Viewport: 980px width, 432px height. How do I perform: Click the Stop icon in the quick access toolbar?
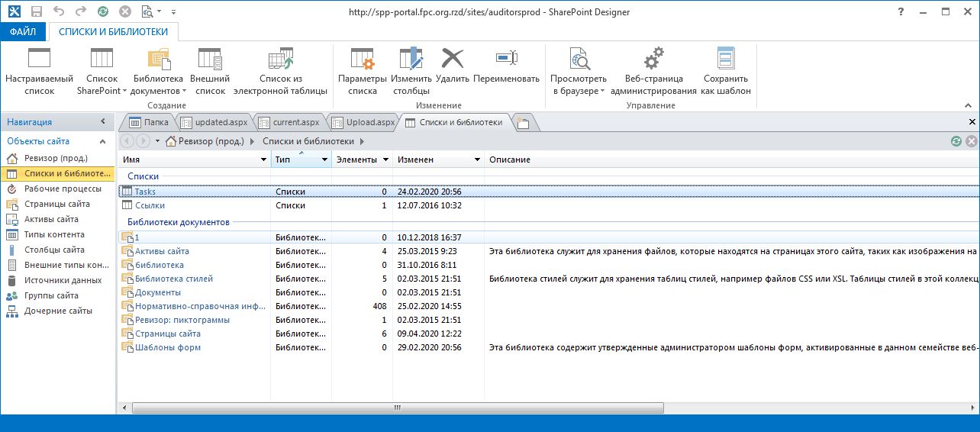[x=125, y=11]
